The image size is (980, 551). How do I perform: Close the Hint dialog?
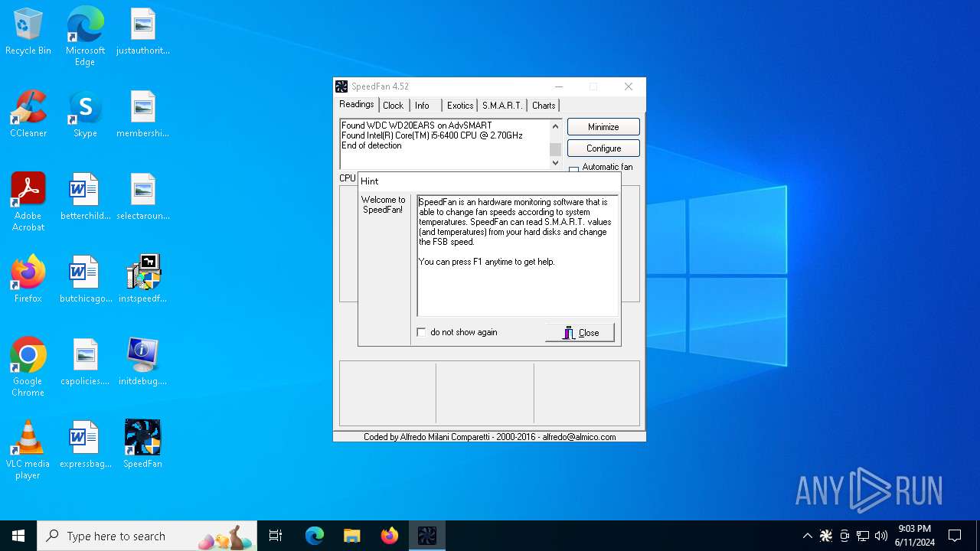point(580,332)
